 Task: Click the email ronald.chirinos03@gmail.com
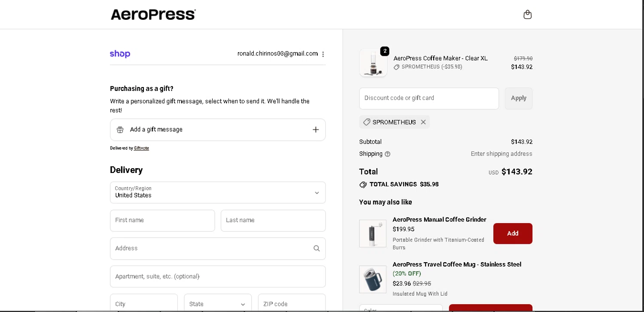pos(278,54)
